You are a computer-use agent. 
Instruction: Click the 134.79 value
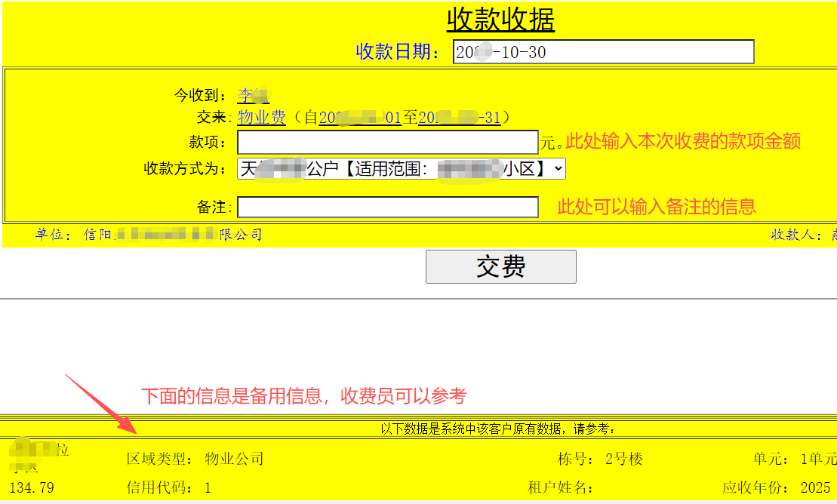pyautogui.click(x=32, y=488)
